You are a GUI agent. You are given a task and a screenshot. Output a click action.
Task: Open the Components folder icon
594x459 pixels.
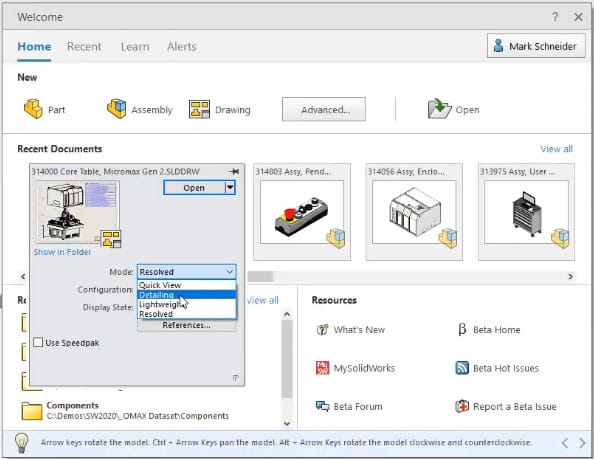32,411
